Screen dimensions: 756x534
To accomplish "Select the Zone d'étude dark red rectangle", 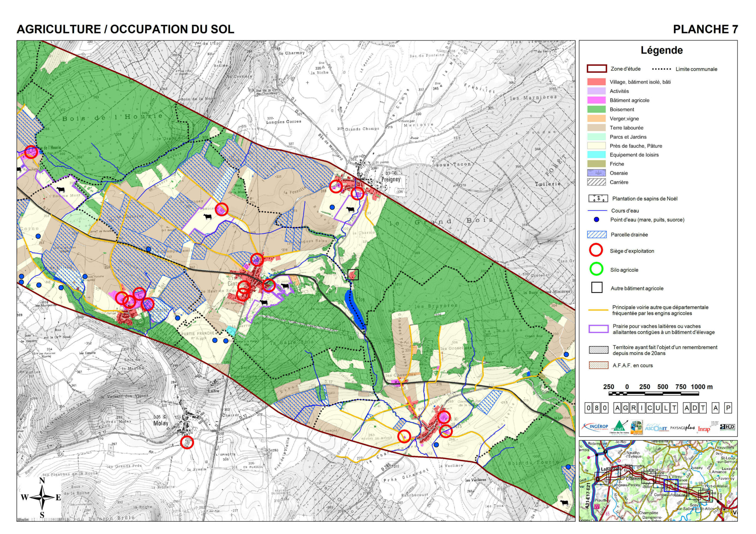I will (597, 69).
